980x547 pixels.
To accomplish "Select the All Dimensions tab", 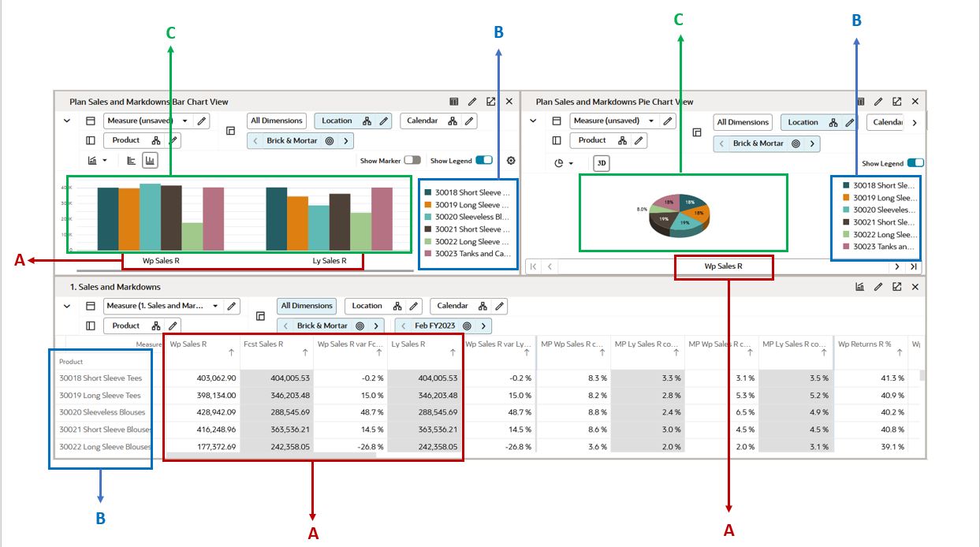I will point(276,120).
